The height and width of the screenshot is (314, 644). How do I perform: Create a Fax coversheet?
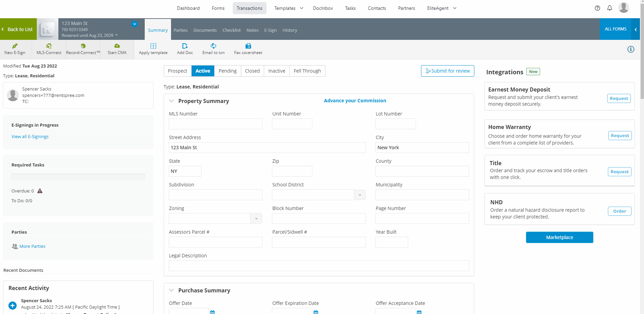248,49
